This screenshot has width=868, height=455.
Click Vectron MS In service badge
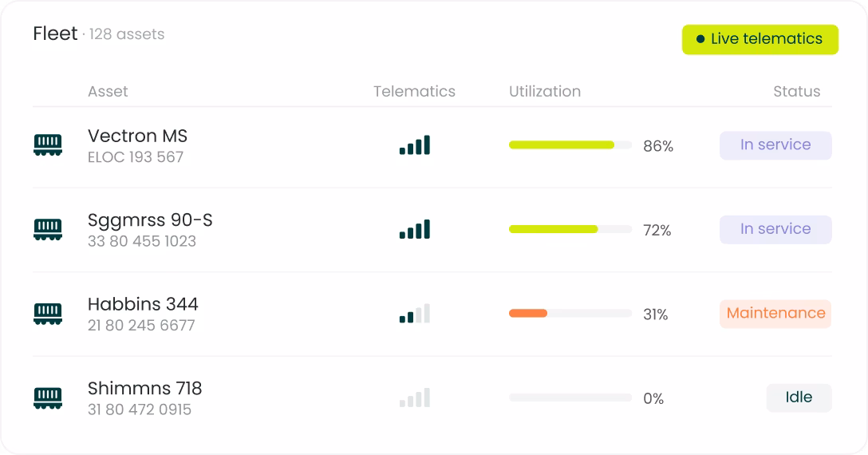(x=775, y=145)
